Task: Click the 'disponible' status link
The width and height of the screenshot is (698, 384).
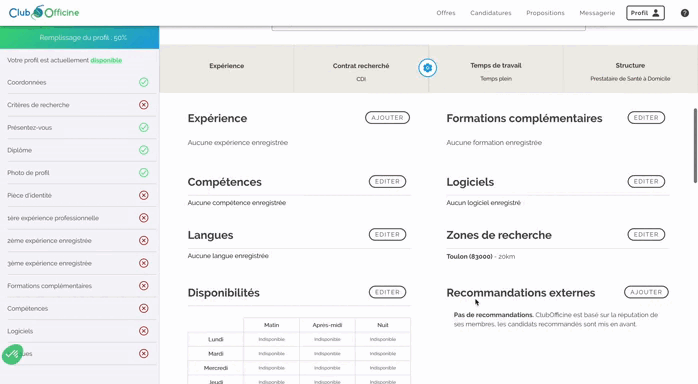Action: [106, 61]
